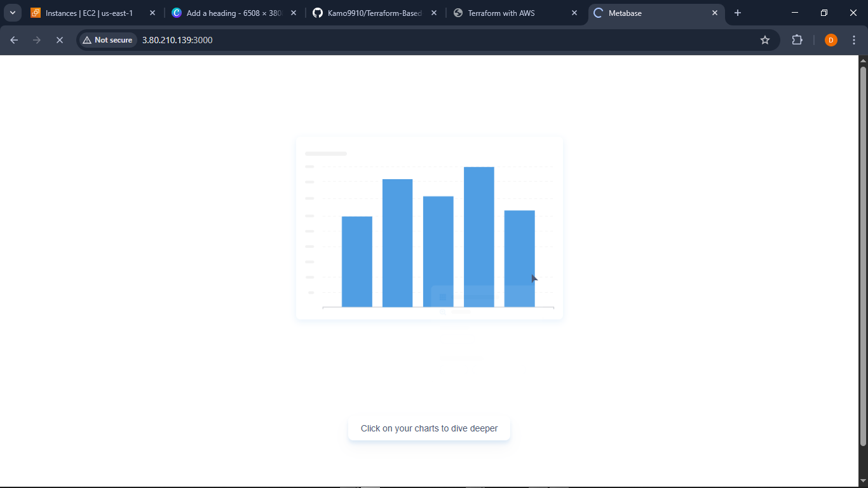Image resolution: width=868 pixels, height=488 pixels.
Task: Click the scrollbar up arrow
Action: 863,61
